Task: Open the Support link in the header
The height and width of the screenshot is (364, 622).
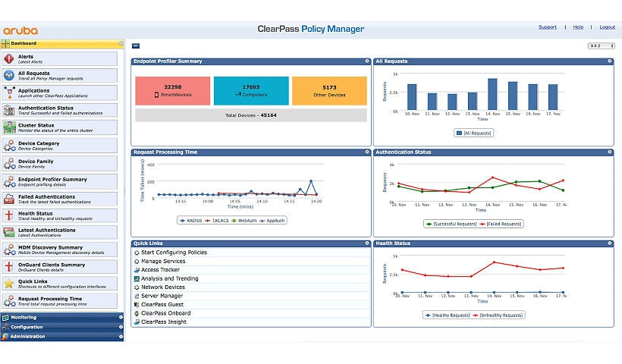Action: point(547,27)
